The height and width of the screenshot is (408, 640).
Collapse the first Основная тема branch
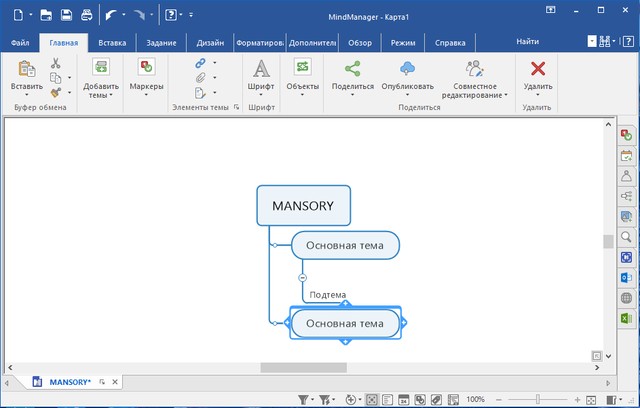(x=302, y=276)
